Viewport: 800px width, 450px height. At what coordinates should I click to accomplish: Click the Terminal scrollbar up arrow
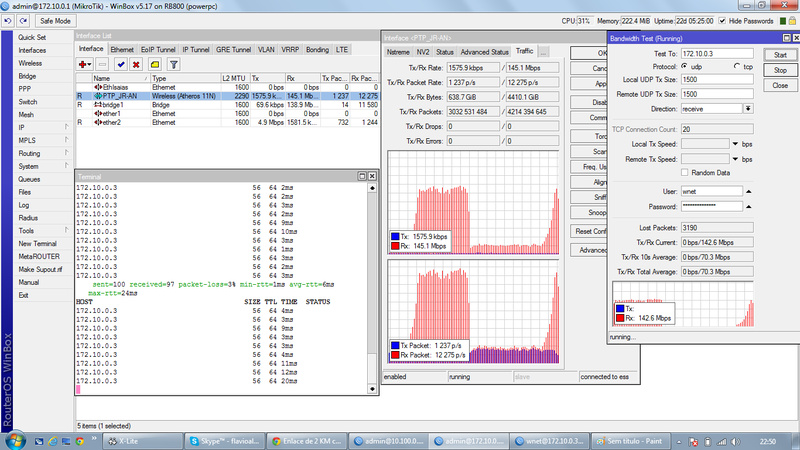(372, 188)
